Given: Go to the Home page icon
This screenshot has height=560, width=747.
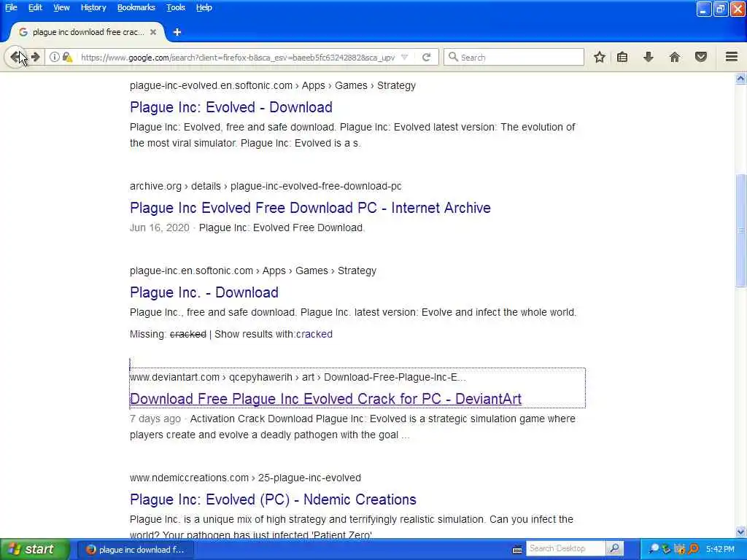Looking at the screenshot, I should pos(675,57).
